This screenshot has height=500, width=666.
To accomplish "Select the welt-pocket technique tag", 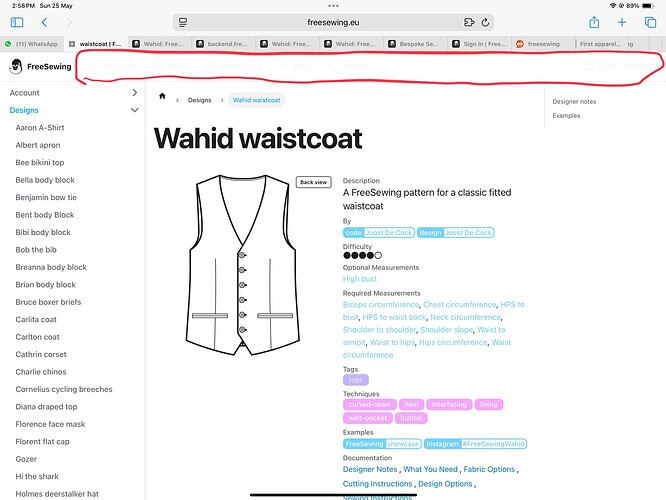I will (x=367, y=418).
